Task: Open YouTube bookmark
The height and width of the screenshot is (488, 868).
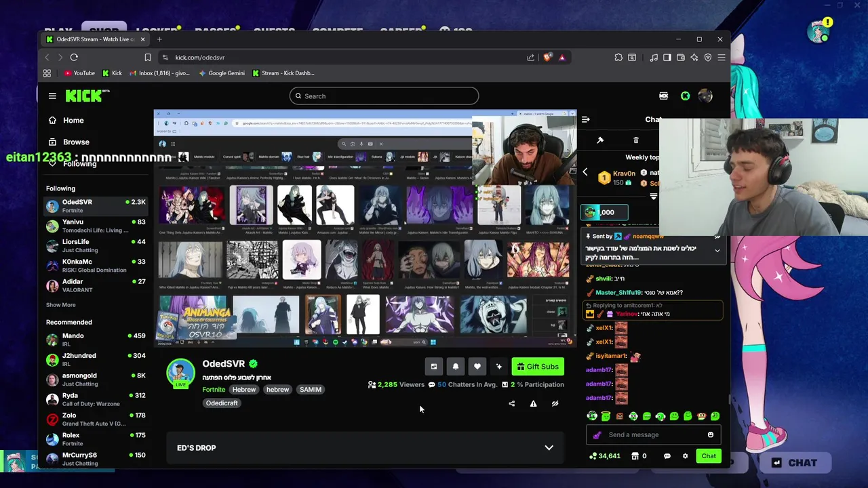Action: [x=79, y=73]
